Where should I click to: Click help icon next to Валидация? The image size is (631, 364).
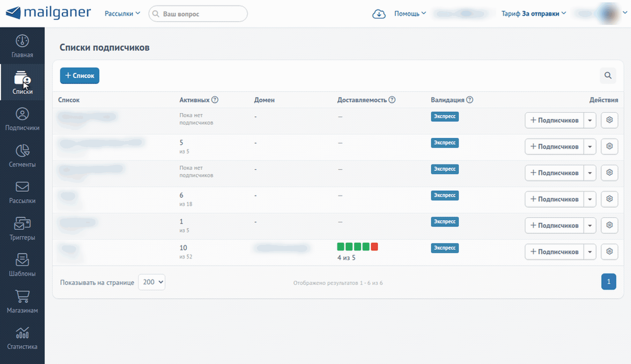pos(470,100)
